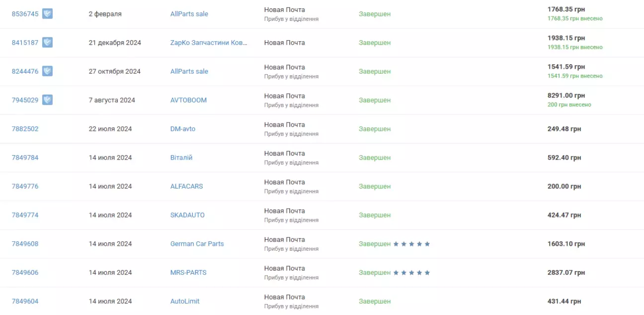Open the ALFACARS seller page
644x315 pixels.
point(186,187)
